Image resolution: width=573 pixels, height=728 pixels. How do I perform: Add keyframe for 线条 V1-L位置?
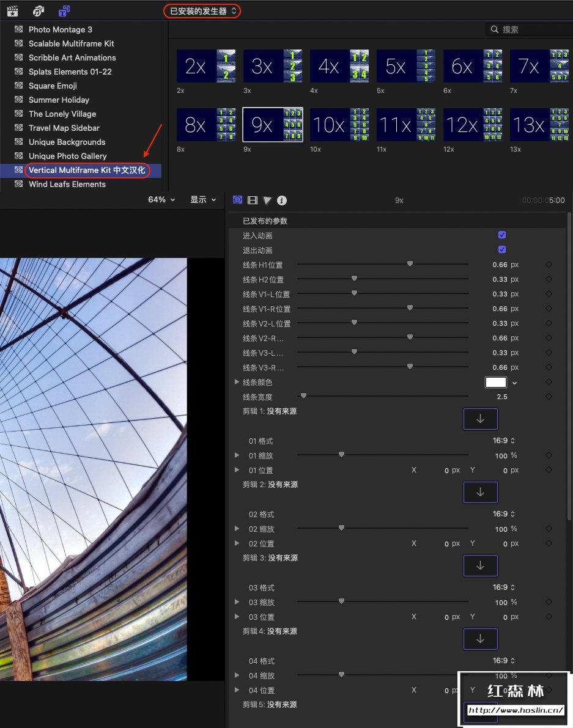click(x=549, y=294)
